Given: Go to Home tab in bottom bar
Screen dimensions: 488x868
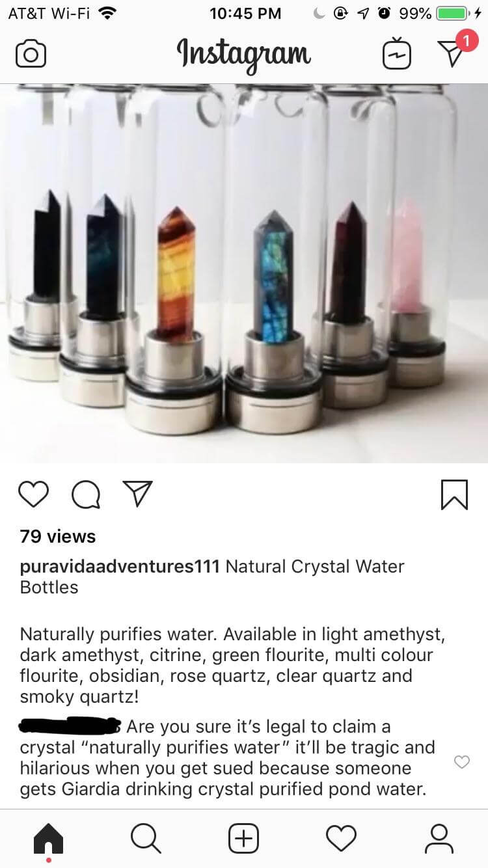Looking at the screenshot, I should tap(49, 839).
